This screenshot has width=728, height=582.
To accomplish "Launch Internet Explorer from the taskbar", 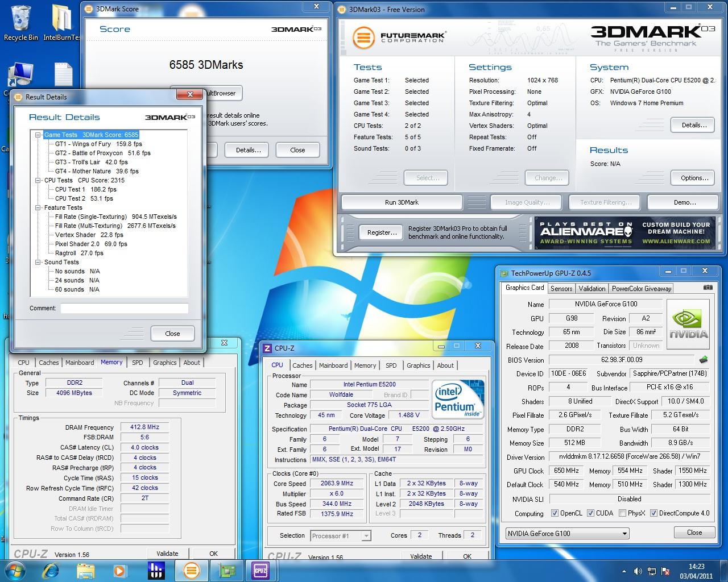I will [x=51, y=570].
